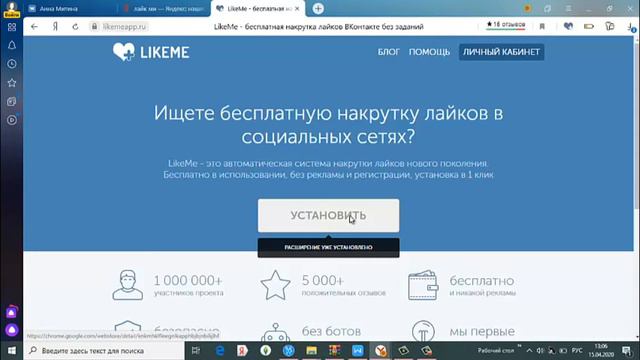The width and height of the screenshot is (640, 360).
Task: Click the 5 000+ положительных отзывов text
Action: tap(344, 286)
